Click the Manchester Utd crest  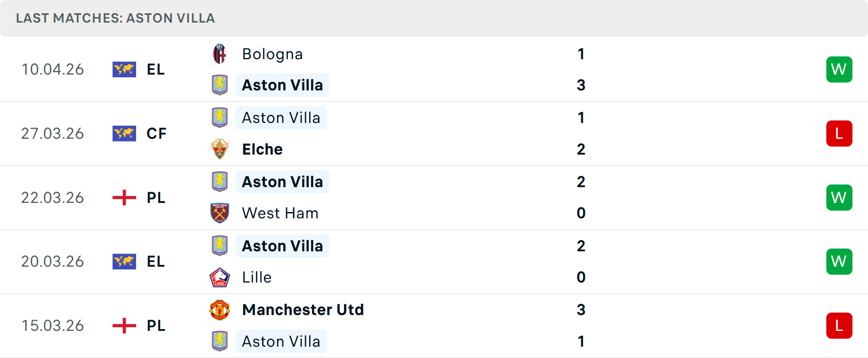(x=220, y=310)
